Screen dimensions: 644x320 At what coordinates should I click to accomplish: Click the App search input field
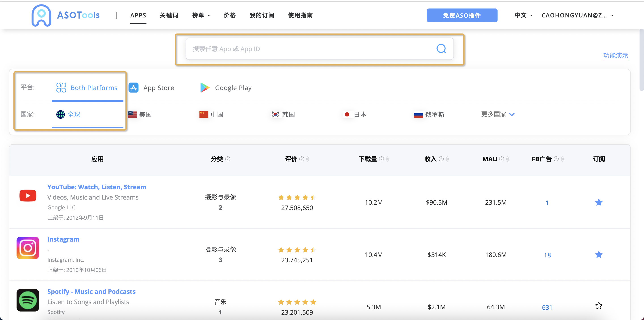click(320, 49)
